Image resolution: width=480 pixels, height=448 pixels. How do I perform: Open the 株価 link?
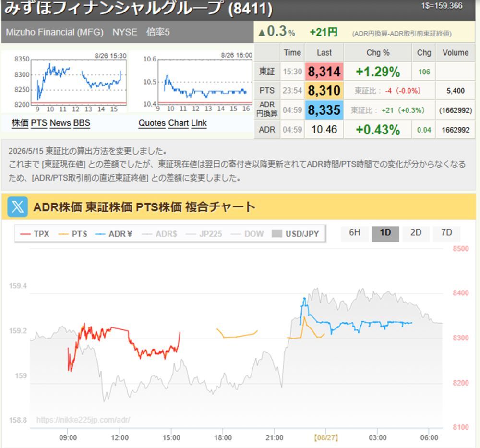coord(20,123)
